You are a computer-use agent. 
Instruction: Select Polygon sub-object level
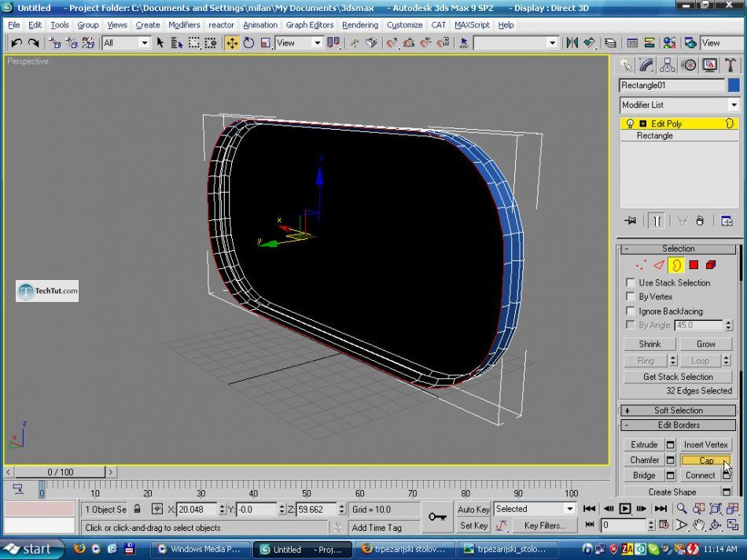694,265
